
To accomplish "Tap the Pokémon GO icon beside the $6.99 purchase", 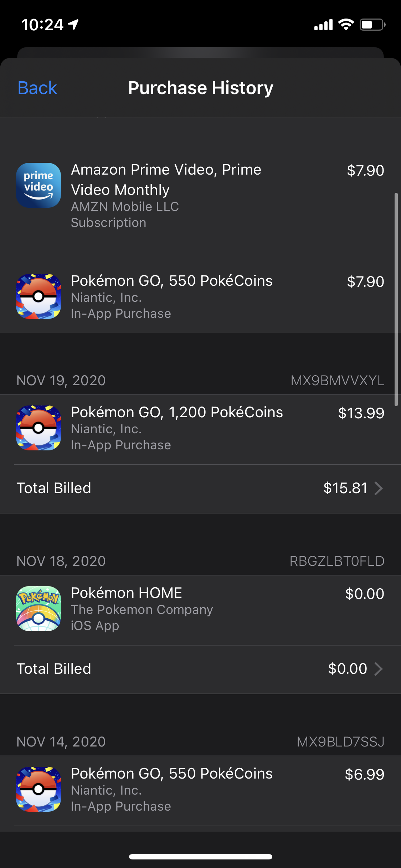I will [x=38, y=789].
